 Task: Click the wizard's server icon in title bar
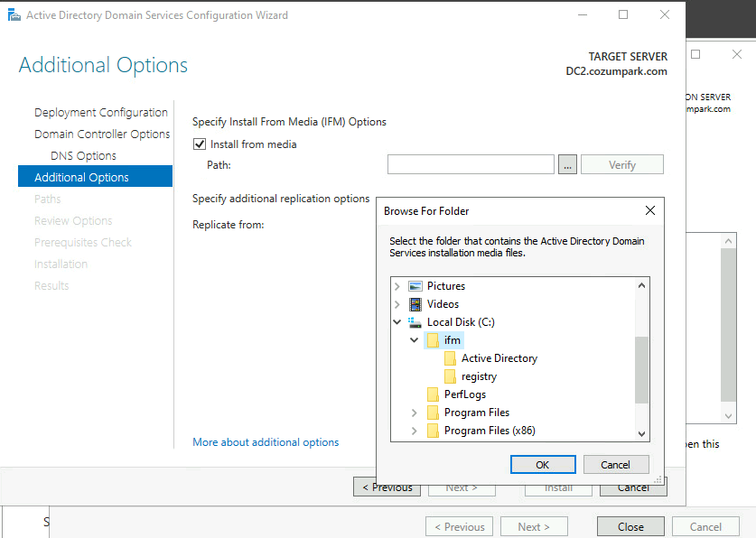(x=14, y=15)
